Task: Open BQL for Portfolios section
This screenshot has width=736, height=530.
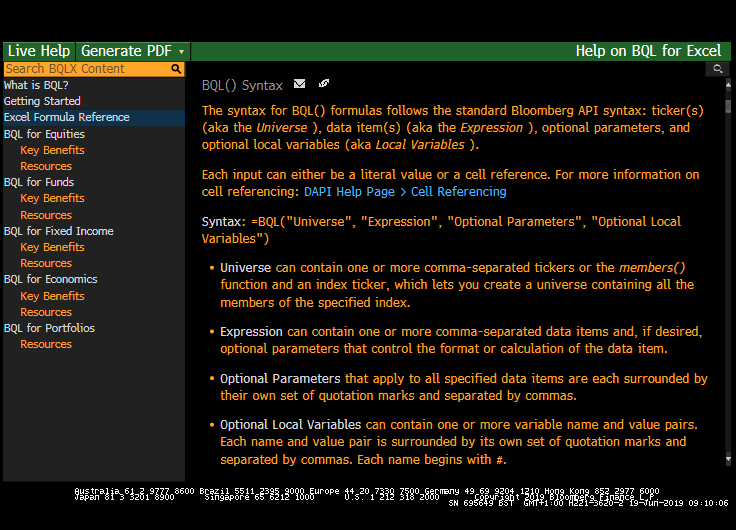Action: coord(49,328)
